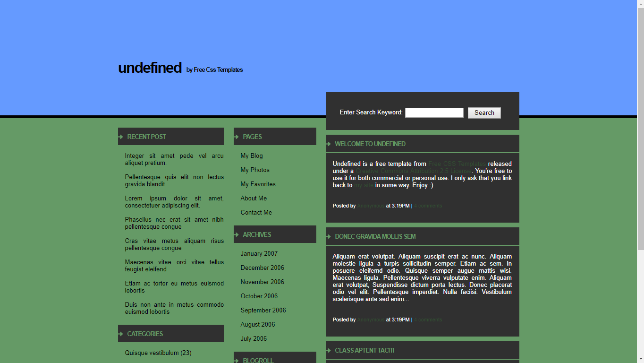This screenshot has height=363, width=644.
Task: Click arrow icon next to Donec Gravida Mollis Sem
Action: [329, 236]
